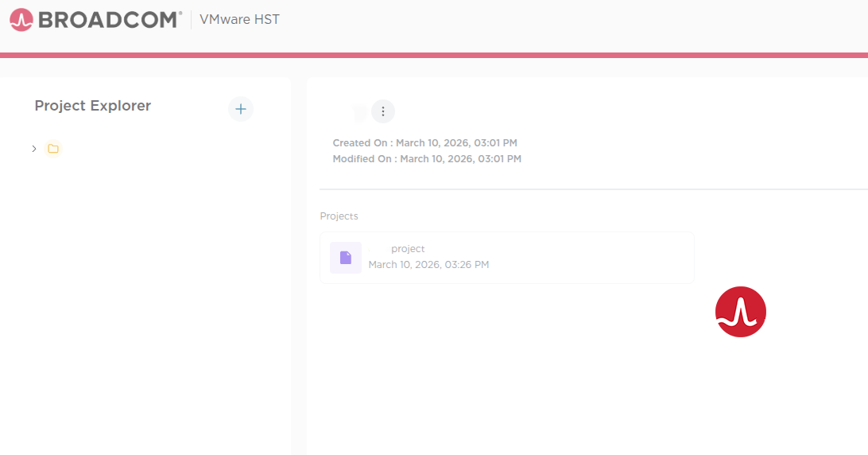Viewport: 868px width, 455px height.
Task: Click the 03:26 PM project timestamp
Action: [428, 265]
